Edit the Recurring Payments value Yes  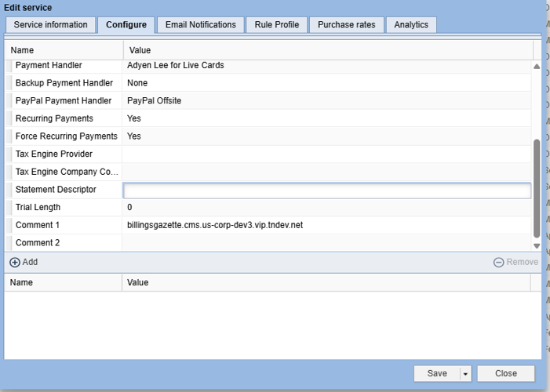[x=134, y=118]
